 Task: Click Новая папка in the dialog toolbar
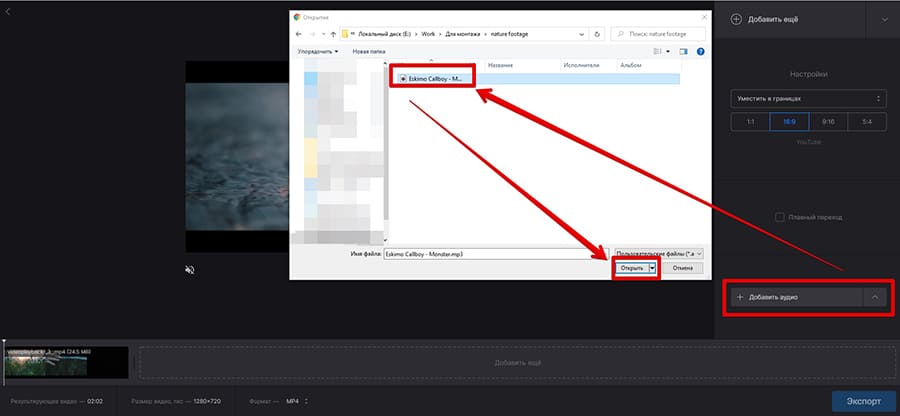click(368, 50)
